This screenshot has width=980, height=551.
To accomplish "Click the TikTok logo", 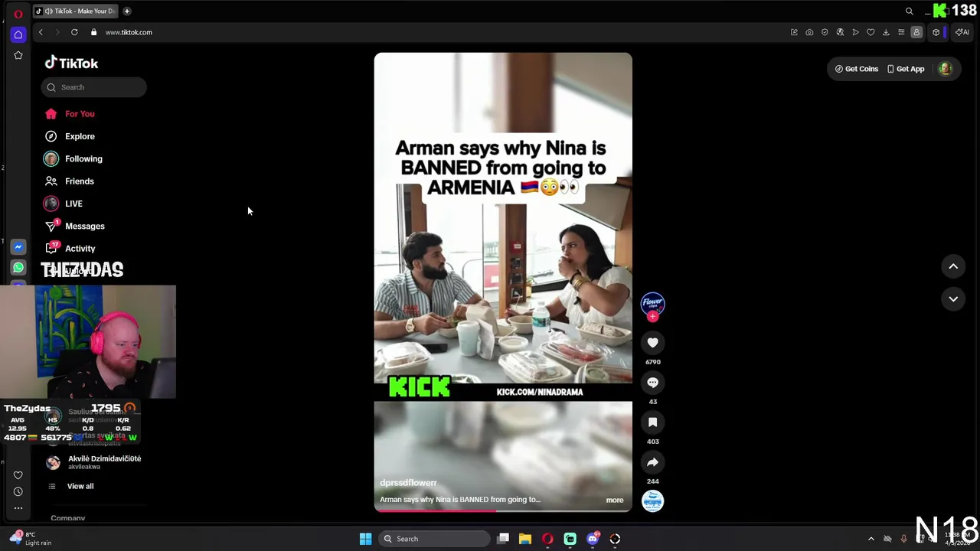I will click(x=71, y=64).
